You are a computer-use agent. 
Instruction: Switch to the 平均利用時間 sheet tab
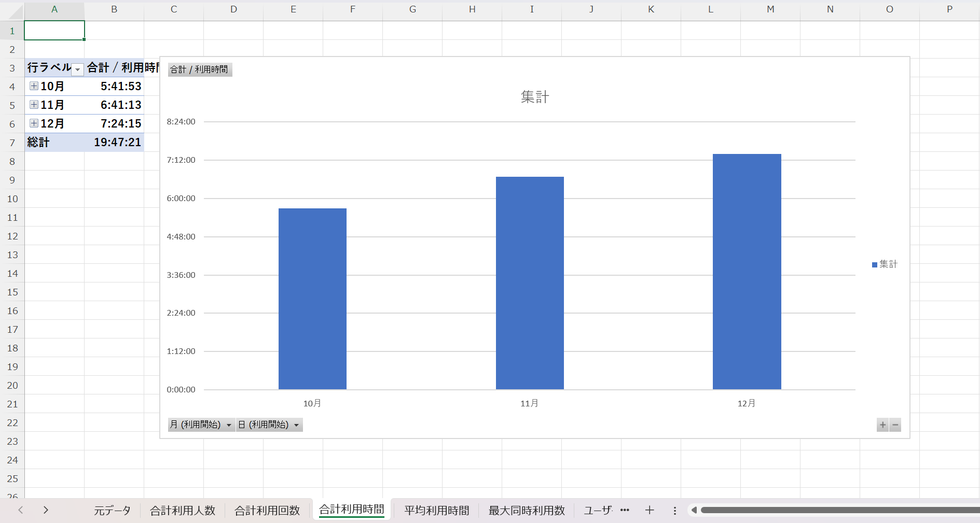436,511
